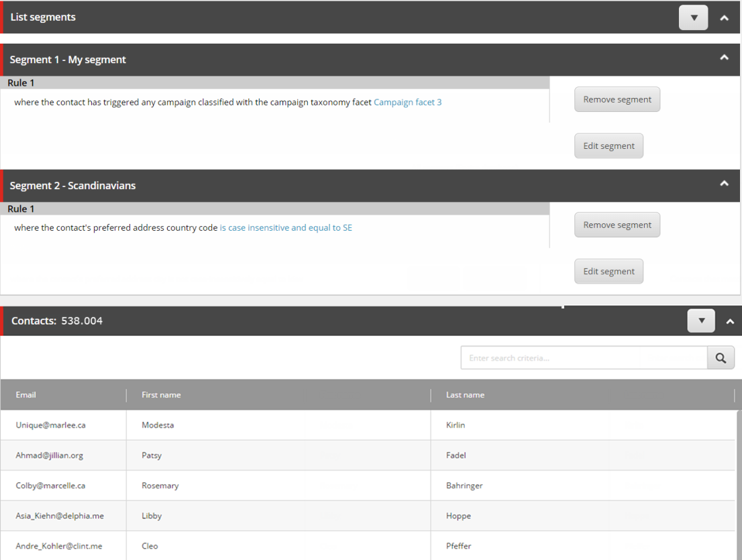742x560 pixels.
Task: Open the case insensitive equal to SE link
Action: (x=286, y=227)
